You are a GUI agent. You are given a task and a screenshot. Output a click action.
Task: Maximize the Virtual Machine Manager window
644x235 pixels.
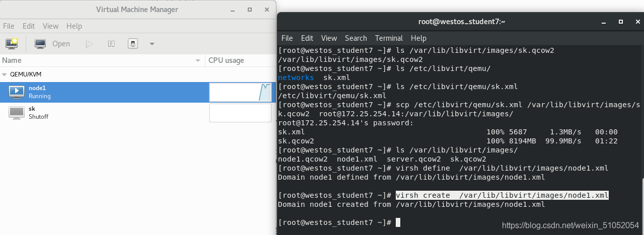(x=250, y=10)
